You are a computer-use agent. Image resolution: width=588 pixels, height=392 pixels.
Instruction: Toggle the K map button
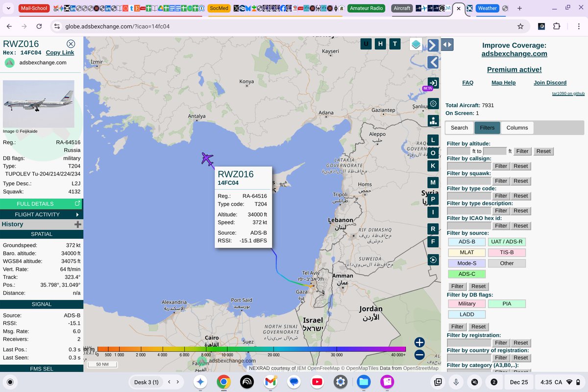[x=433, y=166]
